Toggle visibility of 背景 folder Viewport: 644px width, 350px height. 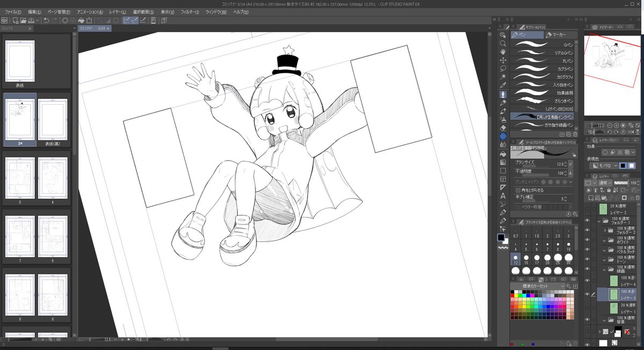click(x=587, y=319)
